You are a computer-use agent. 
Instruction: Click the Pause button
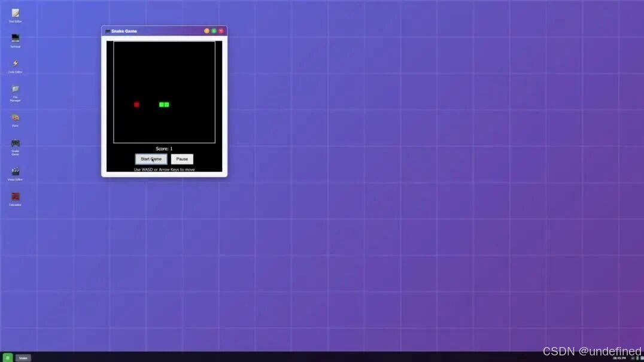tap(182, 159)
